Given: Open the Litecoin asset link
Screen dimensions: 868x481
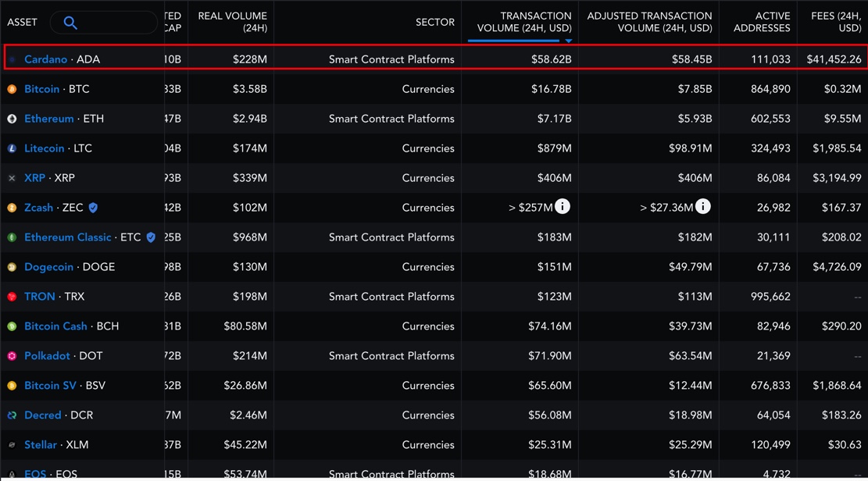Looking at the screenshot, I should pos(45,148).
